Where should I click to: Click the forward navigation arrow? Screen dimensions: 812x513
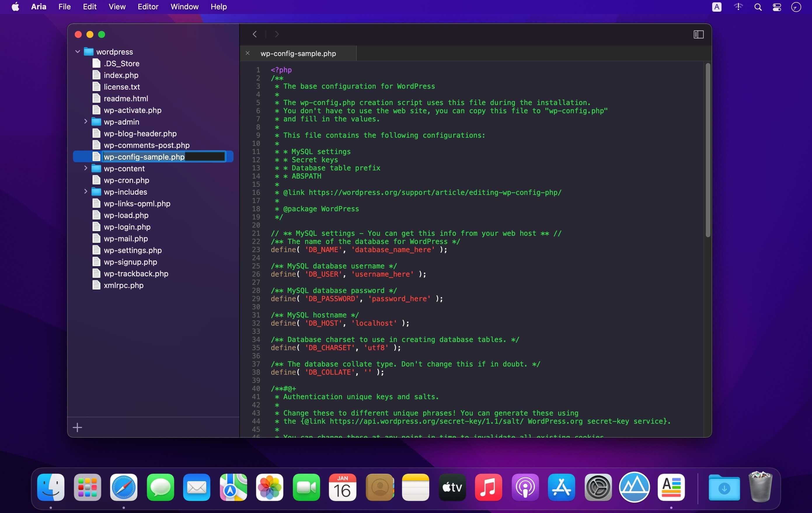point(277,34)
